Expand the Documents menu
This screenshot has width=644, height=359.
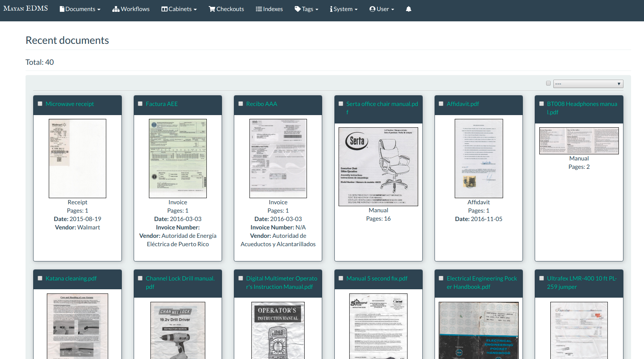[x=80, y=9]
